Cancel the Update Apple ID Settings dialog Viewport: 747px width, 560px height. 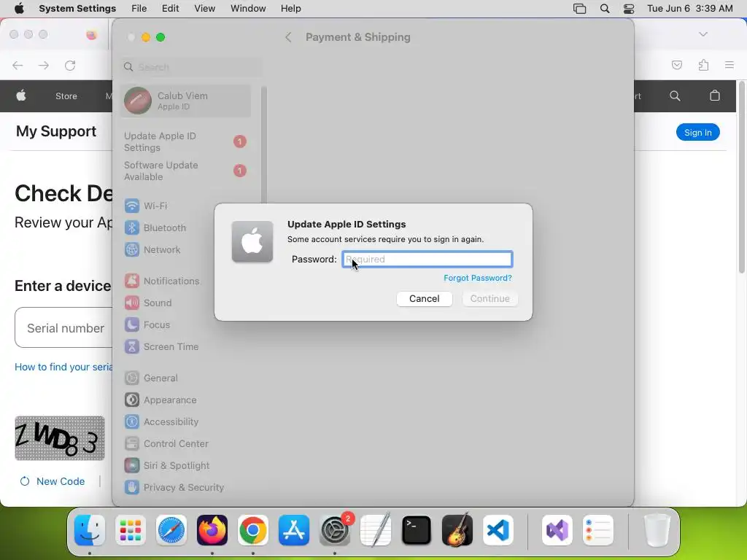coord(424,298)
